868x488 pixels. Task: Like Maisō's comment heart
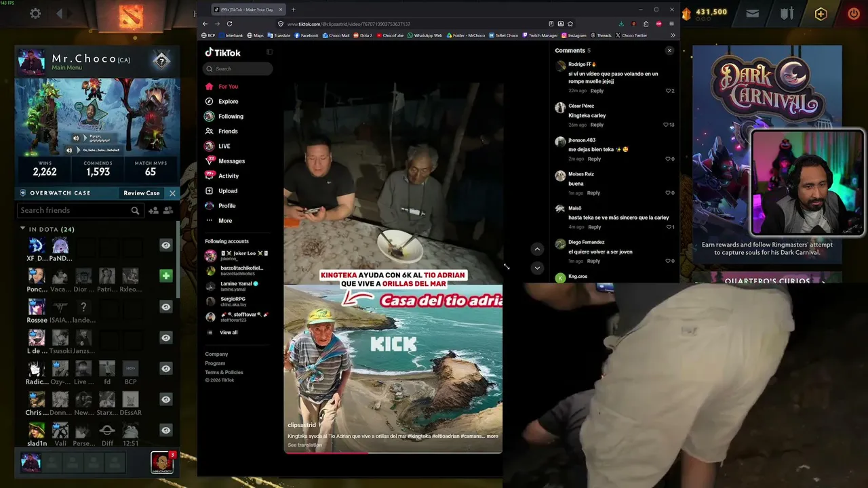[x=668, y=227]
